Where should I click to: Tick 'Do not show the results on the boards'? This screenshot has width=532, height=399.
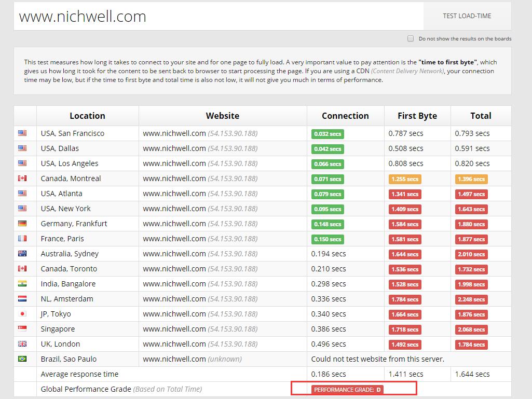pyautogui.click(x=411, y=38)
